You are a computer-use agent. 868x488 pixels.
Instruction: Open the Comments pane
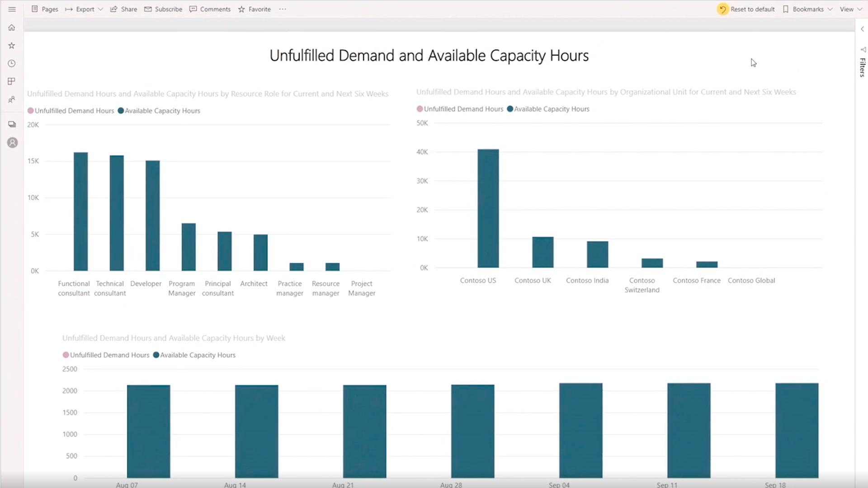[x=210, y=9]
